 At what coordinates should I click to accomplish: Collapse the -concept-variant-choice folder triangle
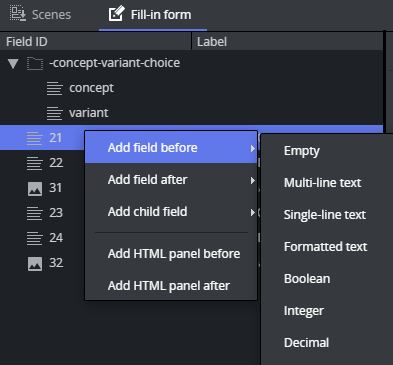(13, 63)
